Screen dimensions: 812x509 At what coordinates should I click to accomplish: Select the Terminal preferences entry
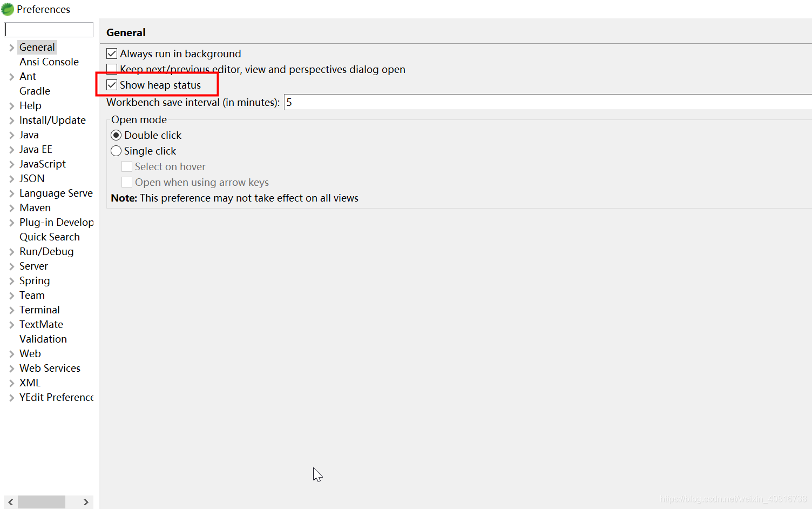[39, 310]
